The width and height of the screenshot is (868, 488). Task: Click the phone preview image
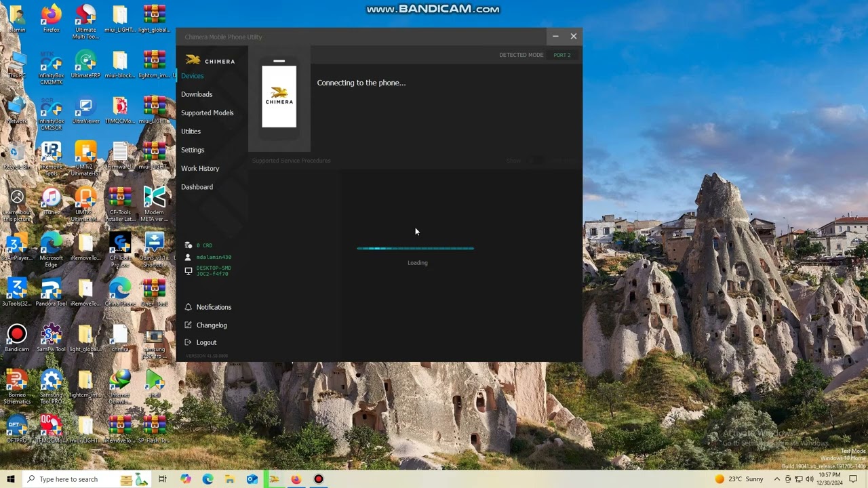point(279,100)
